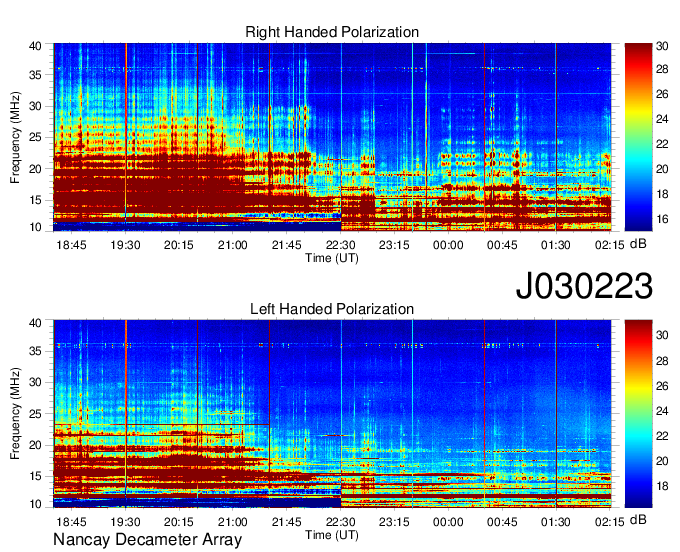Click the "Right Handed Polarization" plot title
Image resolution: width=680 pixels, height=552 pixels.
click(332, 32)
